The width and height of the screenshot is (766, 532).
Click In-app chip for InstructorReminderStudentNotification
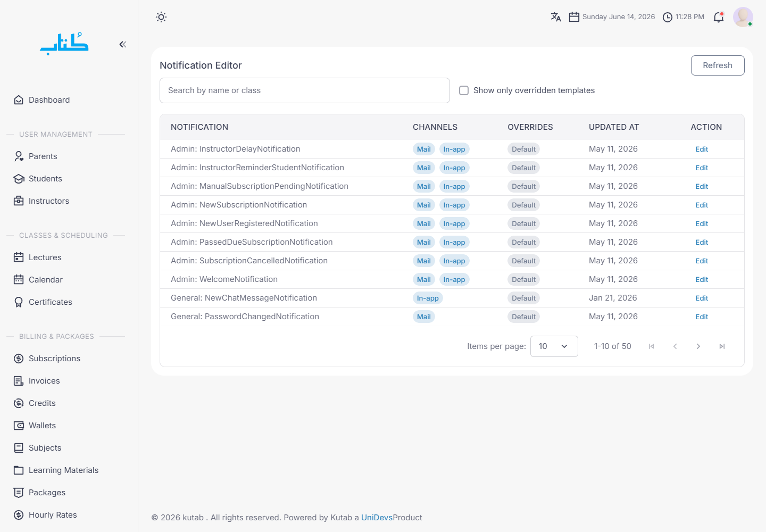[x=454, y=168]
